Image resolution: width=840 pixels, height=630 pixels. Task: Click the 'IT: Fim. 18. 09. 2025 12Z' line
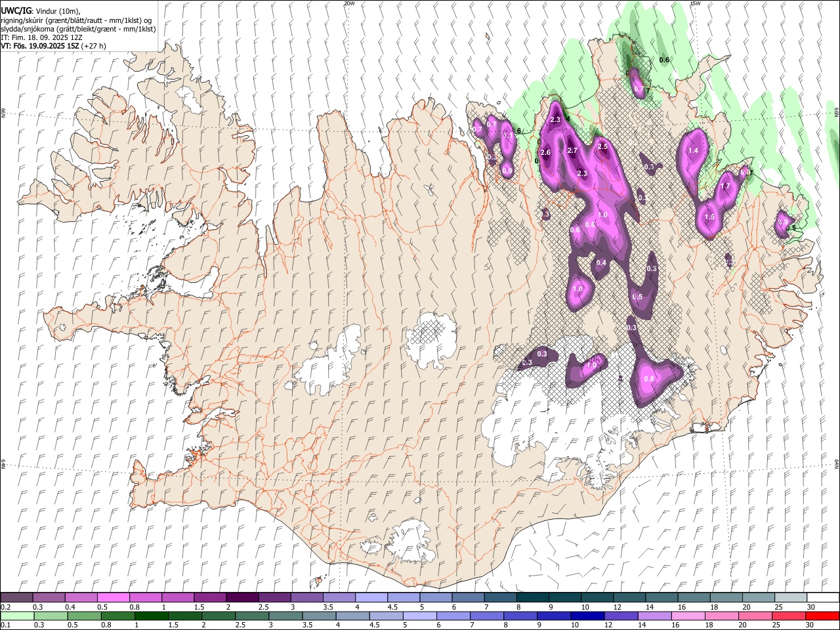(41, 37)
